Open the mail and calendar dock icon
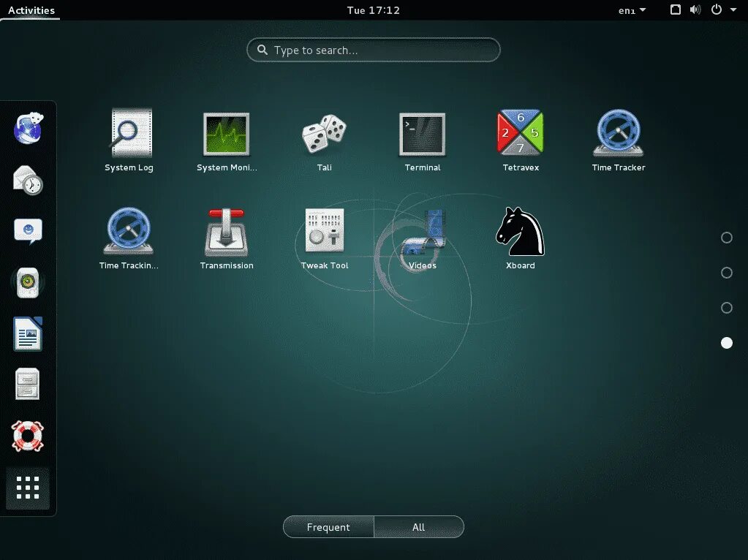Image resolution: width=748 pixels, height=560 pixels. pyautogui.click(x=28, y=180)
